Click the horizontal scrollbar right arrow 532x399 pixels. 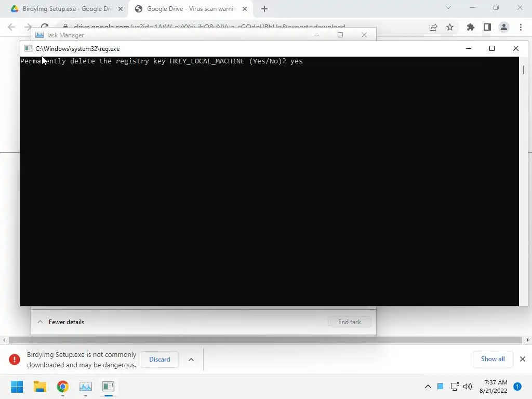click(528, 340)
